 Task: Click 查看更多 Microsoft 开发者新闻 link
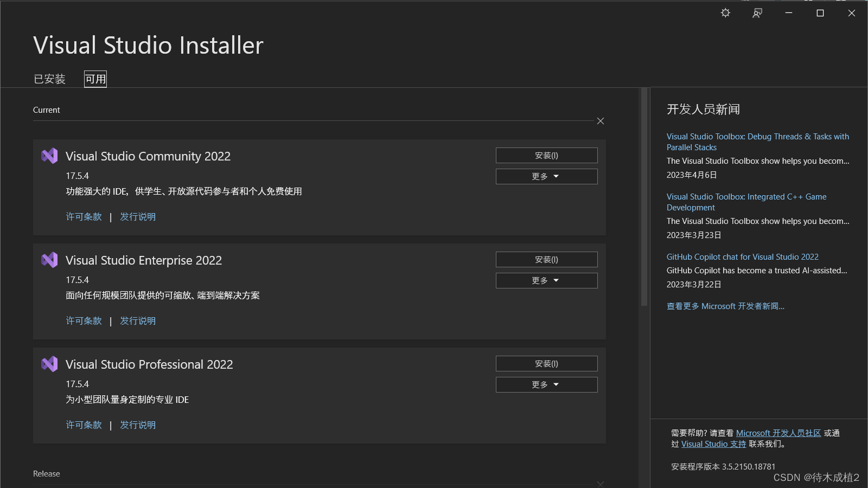pyautogui.click(x=725, y=306)
